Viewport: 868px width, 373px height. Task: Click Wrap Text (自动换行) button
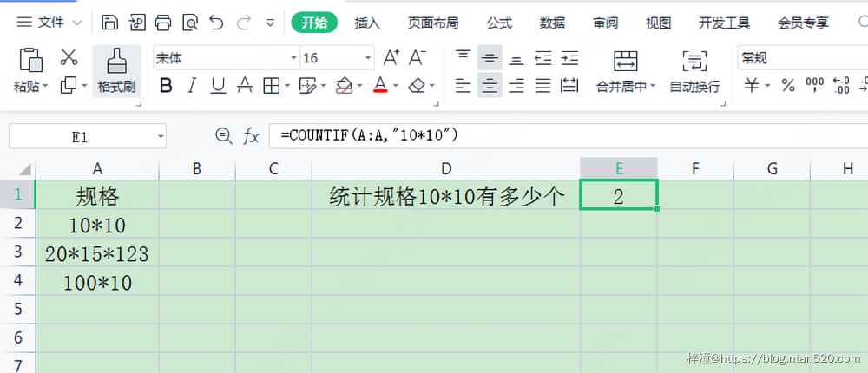coord(694,71)
